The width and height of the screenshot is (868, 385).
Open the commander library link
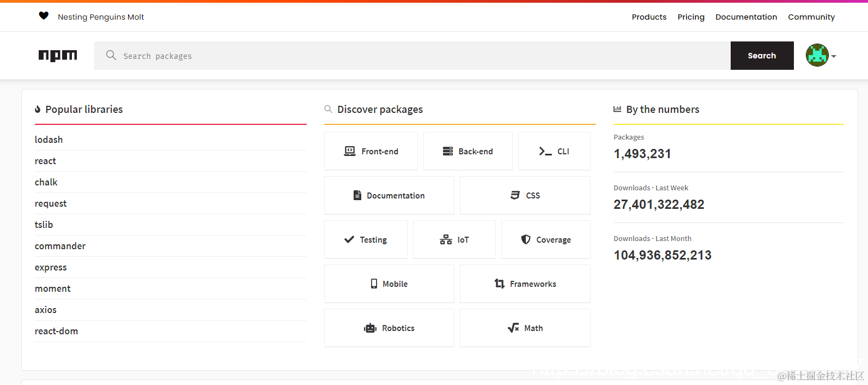60,246
